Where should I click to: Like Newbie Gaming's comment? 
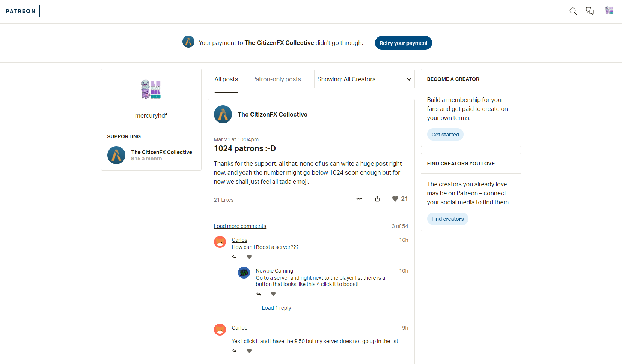click(x=273, y=294)
